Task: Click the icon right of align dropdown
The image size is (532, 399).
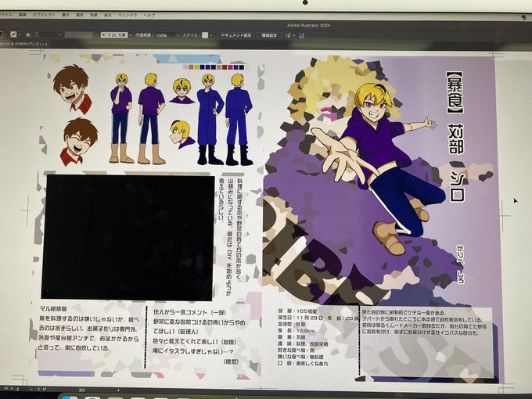Action: pos(301,35)
